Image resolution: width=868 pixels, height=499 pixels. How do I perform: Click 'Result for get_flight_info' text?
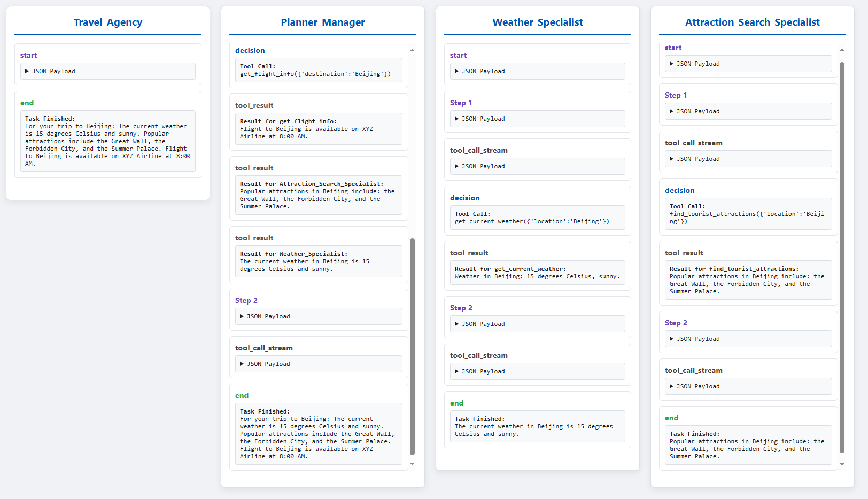click(x=288, y=121)
